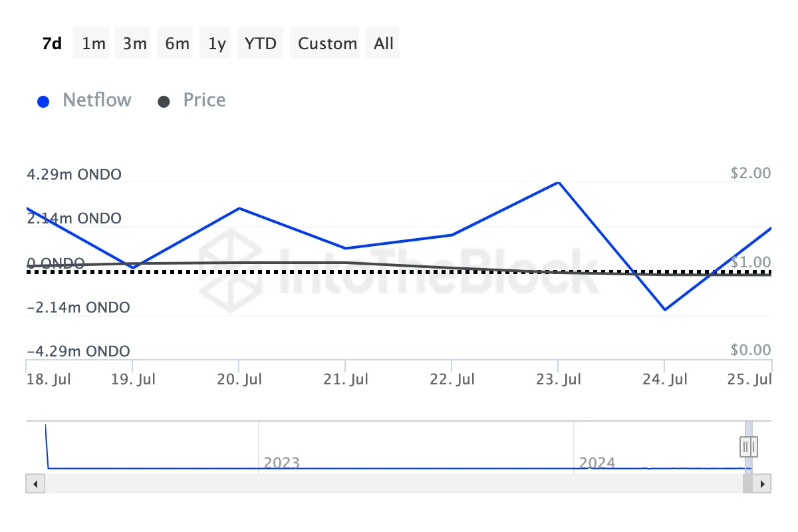Click the 2024 marker in the navigator

[x=597, y=462]
